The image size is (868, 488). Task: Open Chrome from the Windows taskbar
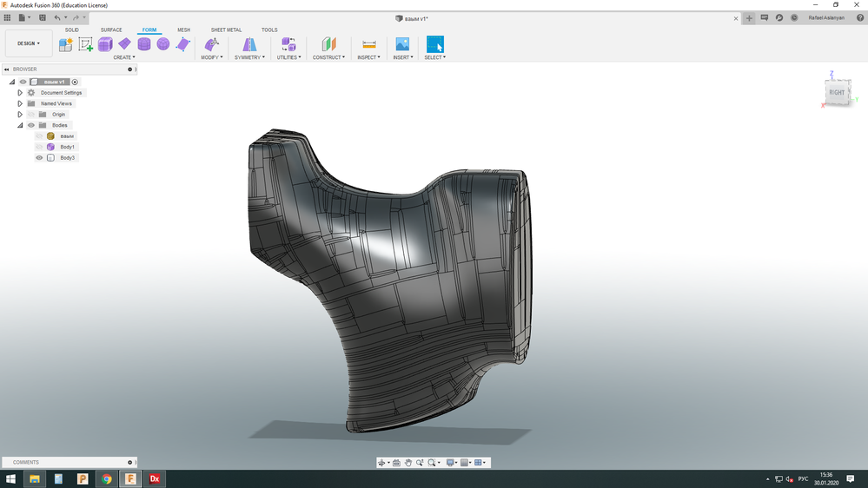pyautogui.click(x=106, y=478)
